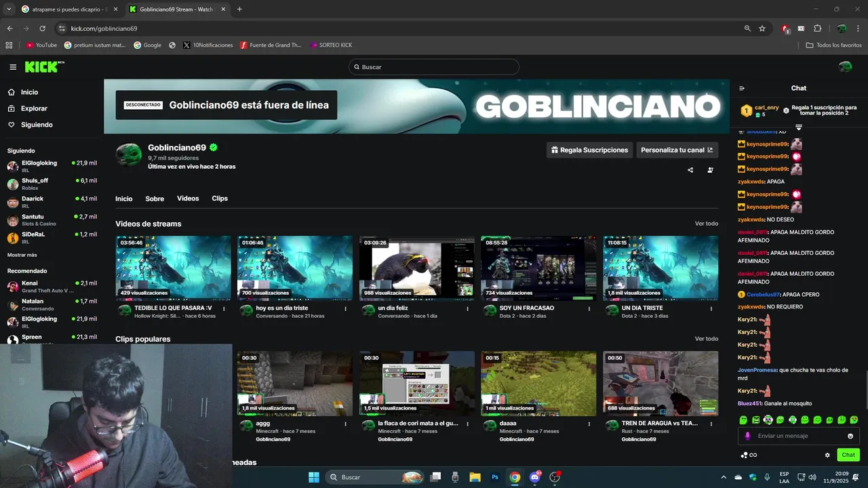Open the hamburger sidebar menu

point(13,67)
